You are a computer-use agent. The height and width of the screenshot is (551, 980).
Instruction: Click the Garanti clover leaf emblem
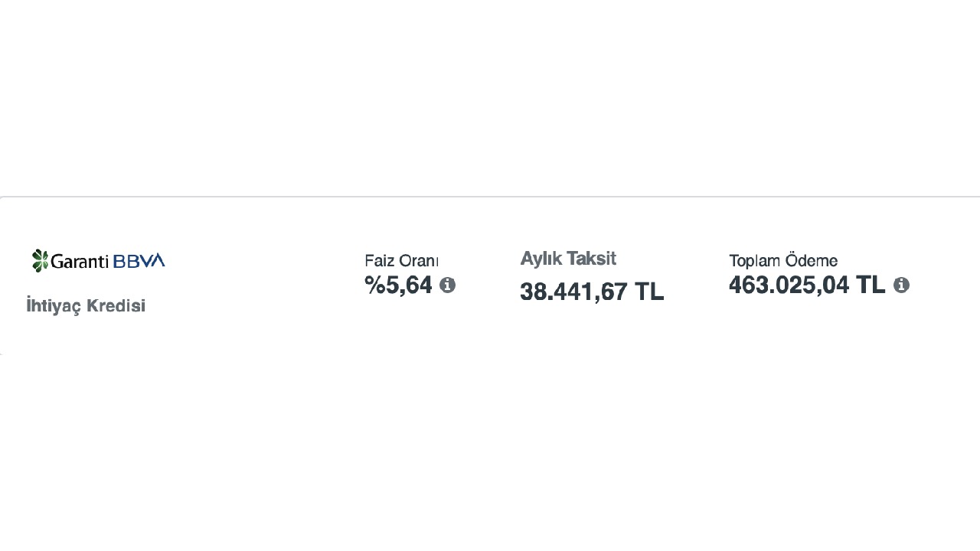pyautogui.click(x=40, y=260)
